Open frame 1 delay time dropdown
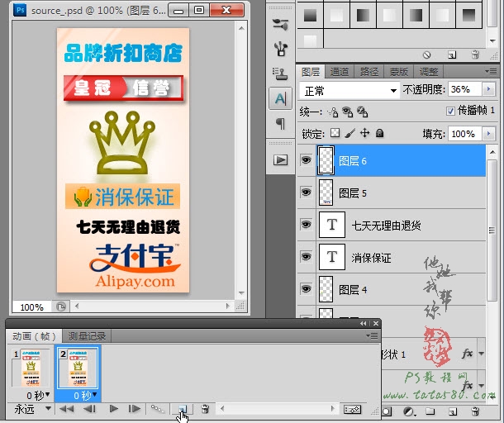The image size is (504, 423). [x=38, y=395]
